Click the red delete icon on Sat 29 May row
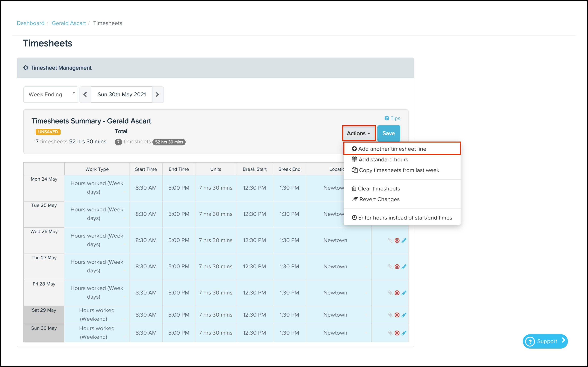 coord(397,315)
